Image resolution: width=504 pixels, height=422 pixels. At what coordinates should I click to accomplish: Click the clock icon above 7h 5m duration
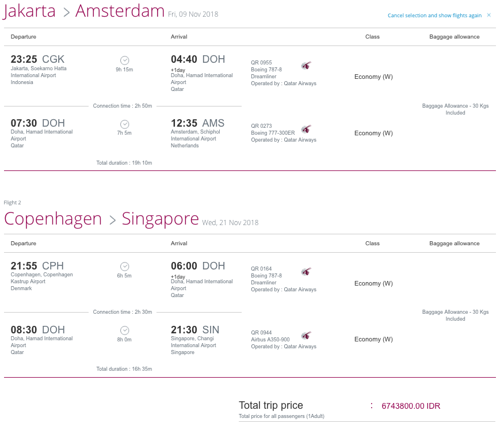(x=125, y=124)
